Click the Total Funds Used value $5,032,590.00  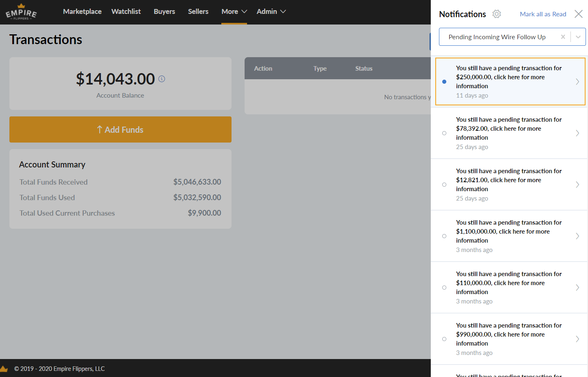click(197, 197)
